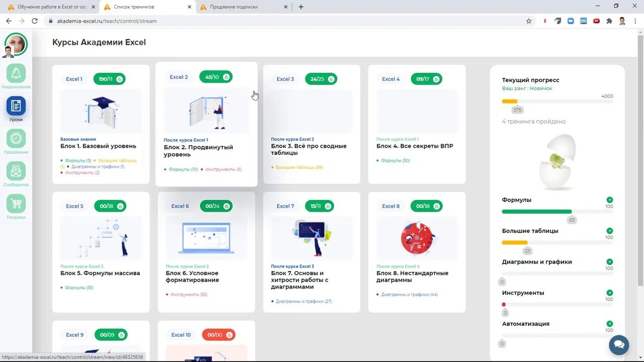Click the Chrome profile avatar in toolbar
The width and height of the screenshot is (644, 362).
622,21
